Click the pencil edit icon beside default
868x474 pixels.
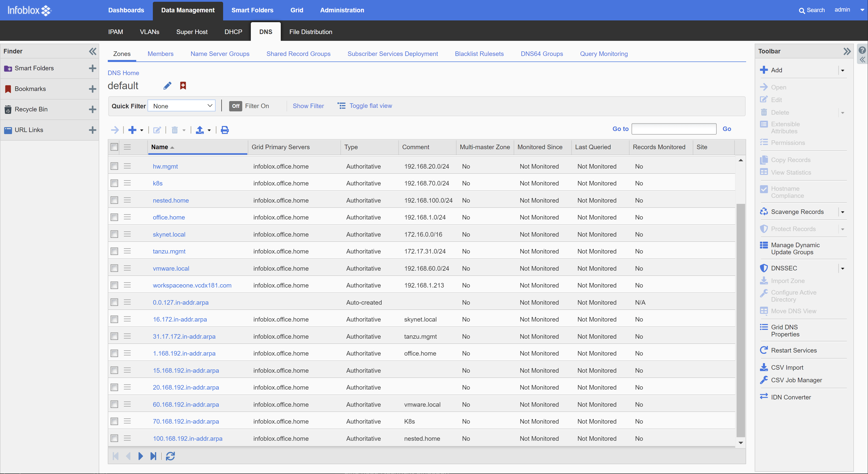pos(167,86)
